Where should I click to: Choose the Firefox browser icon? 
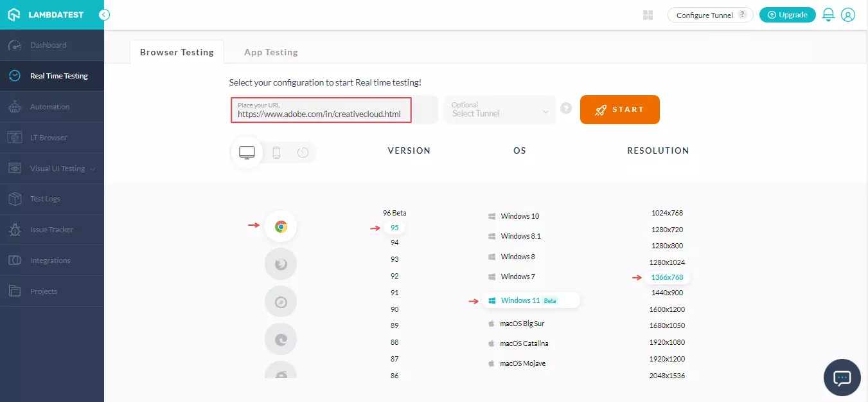(281, 264)
